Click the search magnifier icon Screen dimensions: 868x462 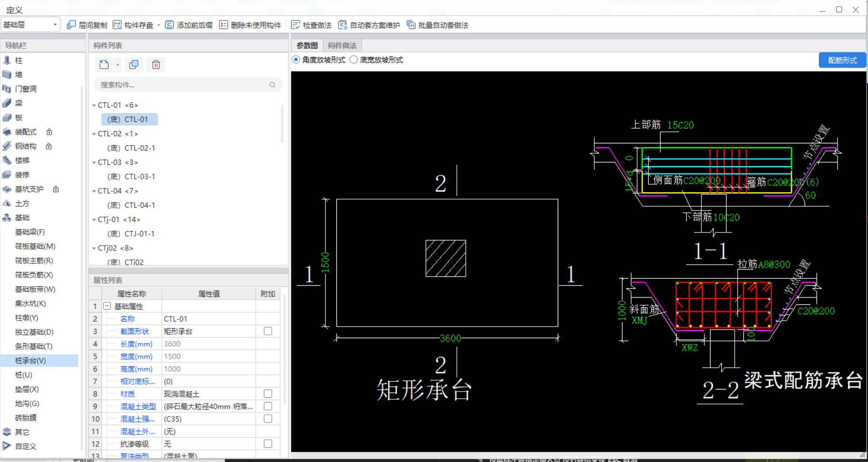point(272,85)
